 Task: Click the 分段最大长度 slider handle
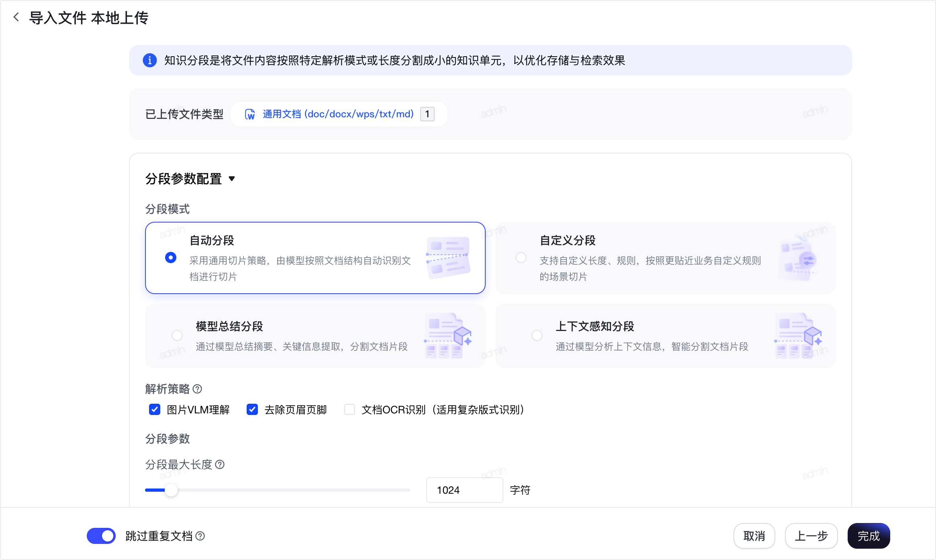[x=171, y=490]
